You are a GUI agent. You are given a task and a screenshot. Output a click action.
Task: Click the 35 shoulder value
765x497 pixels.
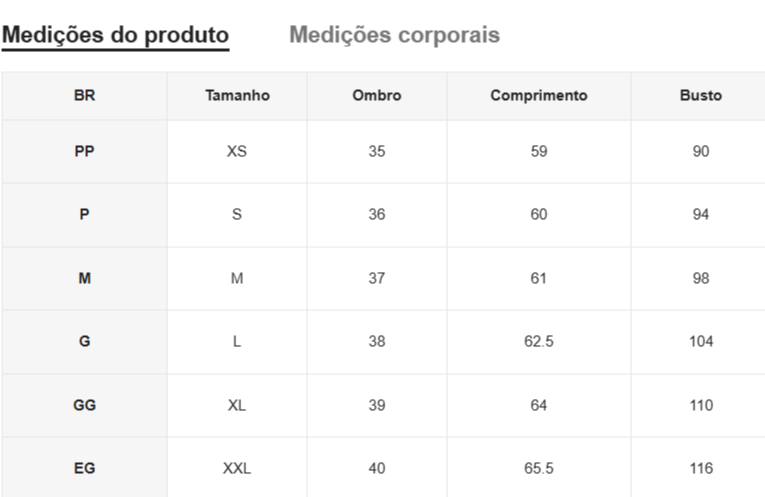click(377, 152)
